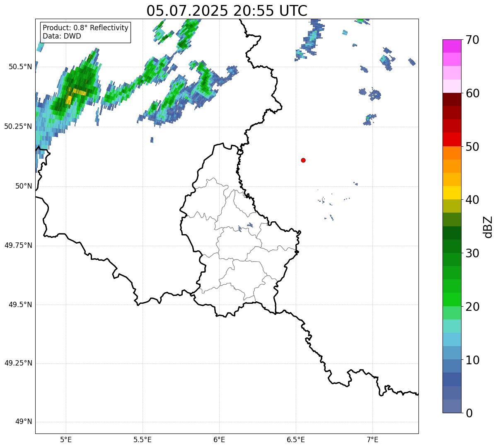Click the turquoise colorbar segment below 20
The height and width of the screenshot is (448, 498).
452,326
